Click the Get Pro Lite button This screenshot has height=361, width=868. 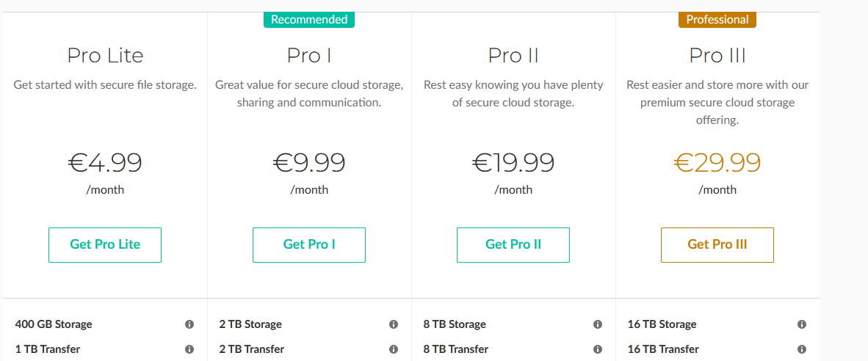(105, 244)
